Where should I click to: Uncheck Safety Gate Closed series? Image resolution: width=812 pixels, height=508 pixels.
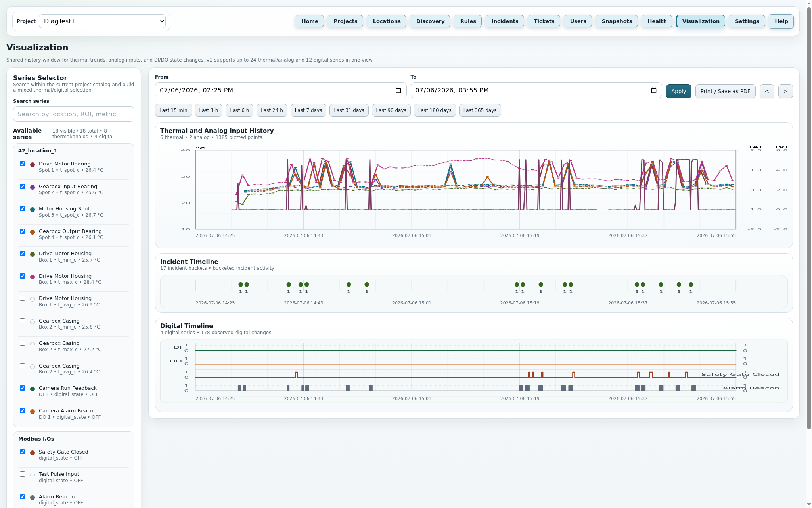point(22,452)
